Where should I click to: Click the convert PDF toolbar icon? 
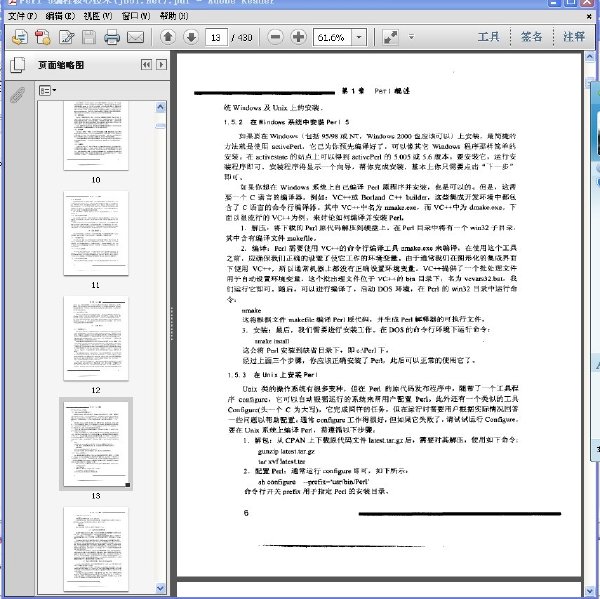click(x=43, y=38)
